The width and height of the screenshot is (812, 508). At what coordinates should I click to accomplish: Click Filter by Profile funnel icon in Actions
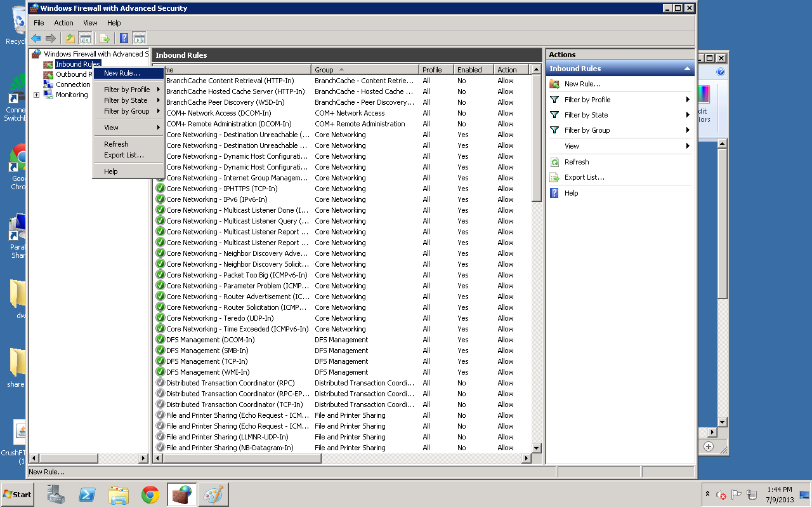point(554,100)
